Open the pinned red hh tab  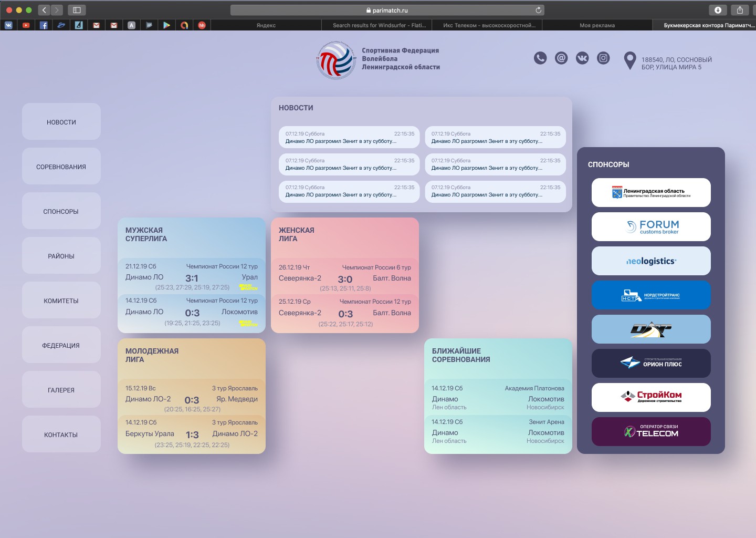(202, 25)
